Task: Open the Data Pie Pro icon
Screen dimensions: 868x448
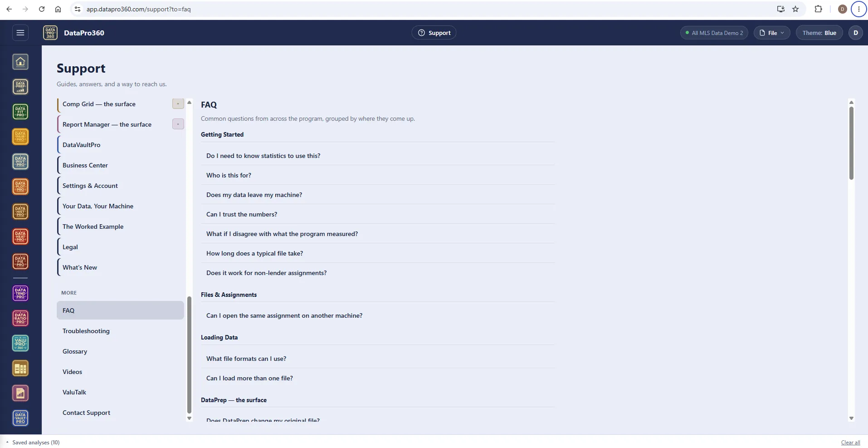Action: 20,261
